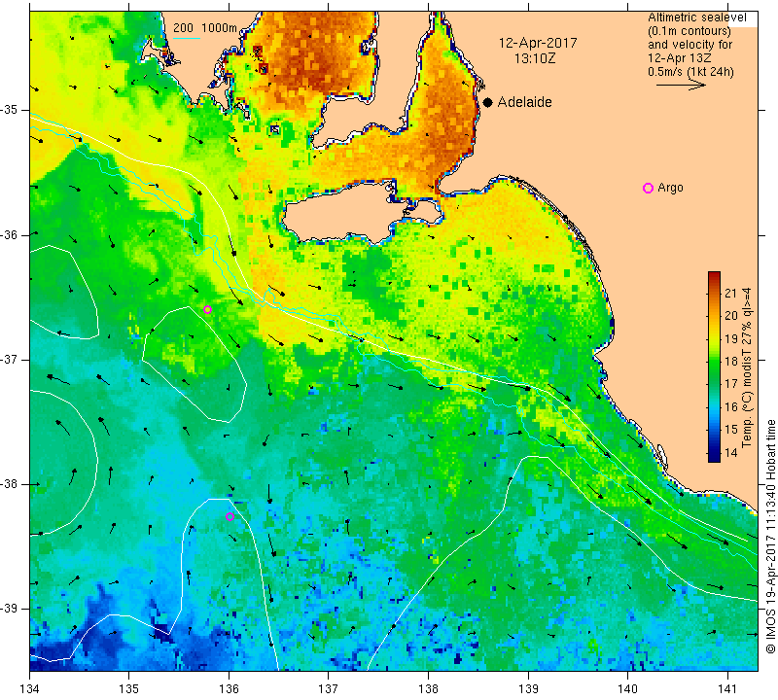Click the Argo float marker near 136.6S latitude -36.6
Viewport: 778px width, 700px height.
(x=207, y=310)
